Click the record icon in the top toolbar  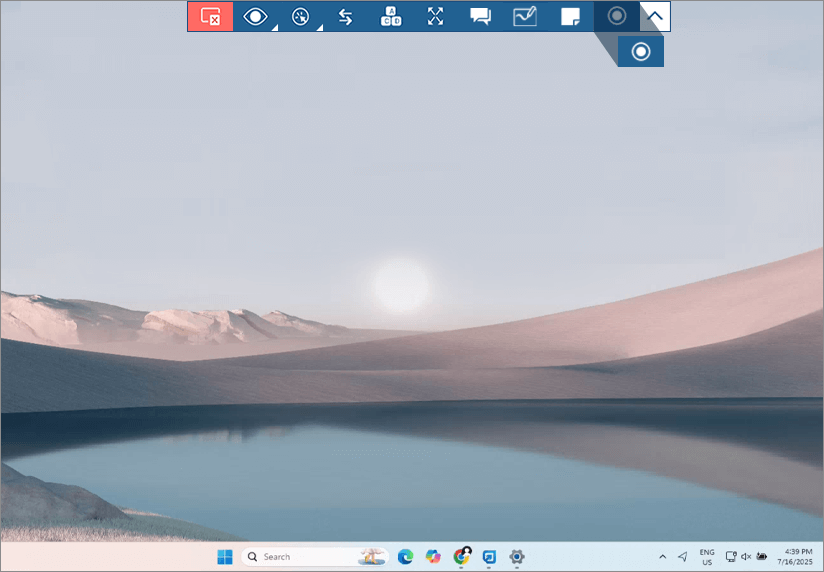[617, 16]
